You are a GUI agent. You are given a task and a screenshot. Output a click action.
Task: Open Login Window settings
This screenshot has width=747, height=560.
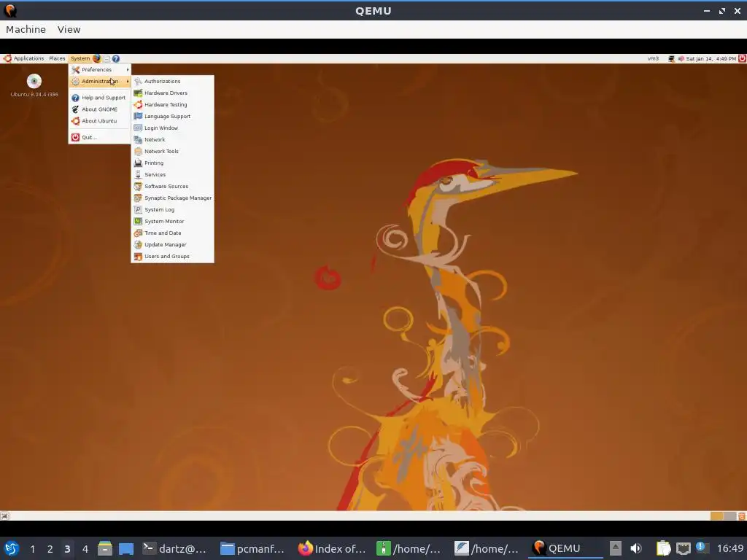pyautogui.click(x=172, y=128)
